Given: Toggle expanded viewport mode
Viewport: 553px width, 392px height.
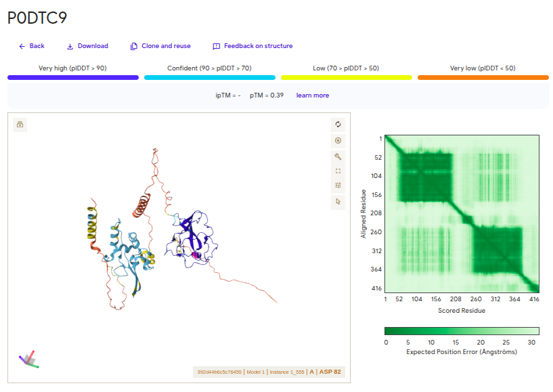Looking at the screenshot, I should coord(338,171).
